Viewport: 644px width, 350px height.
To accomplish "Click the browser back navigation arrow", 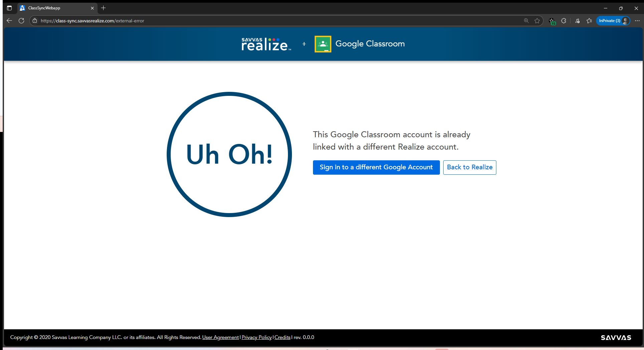I will tap(9, 21).
